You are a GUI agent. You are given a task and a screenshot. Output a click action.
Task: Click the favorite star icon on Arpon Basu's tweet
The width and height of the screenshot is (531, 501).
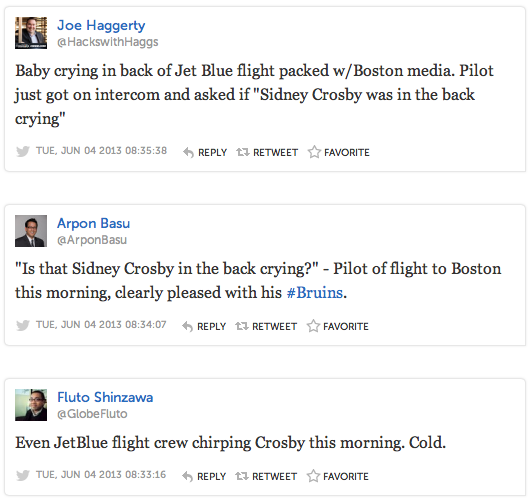(x=313, y=326)
